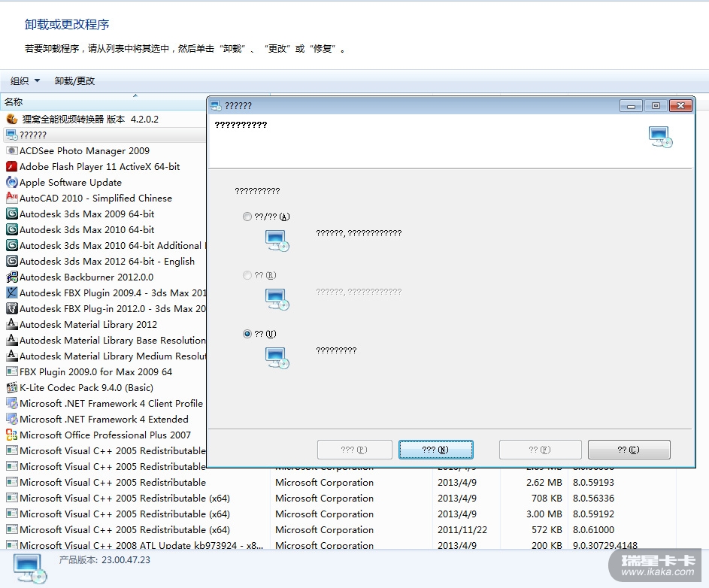Click the 名称 column header to sort
Screen dimensions: 709x588
click(x=14, y=102)
